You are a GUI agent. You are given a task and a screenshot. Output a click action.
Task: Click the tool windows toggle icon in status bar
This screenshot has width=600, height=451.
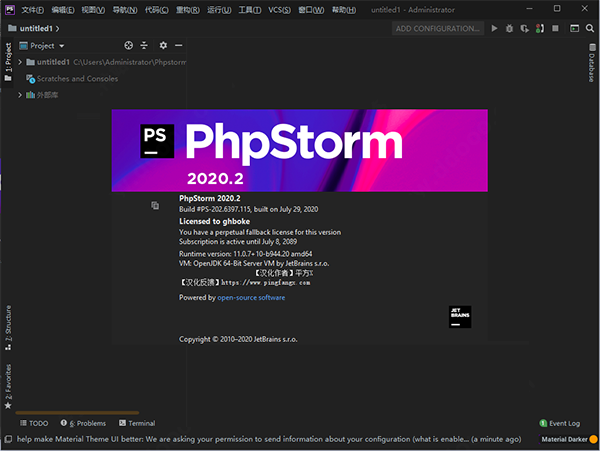point(8,439)
